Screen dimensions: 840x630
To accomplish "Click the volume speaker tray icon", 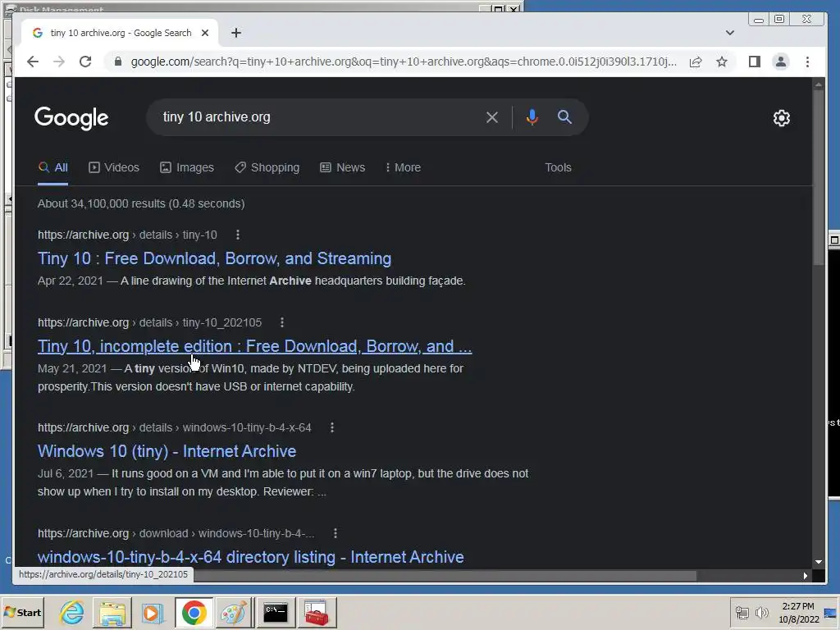I will point(761,612).
